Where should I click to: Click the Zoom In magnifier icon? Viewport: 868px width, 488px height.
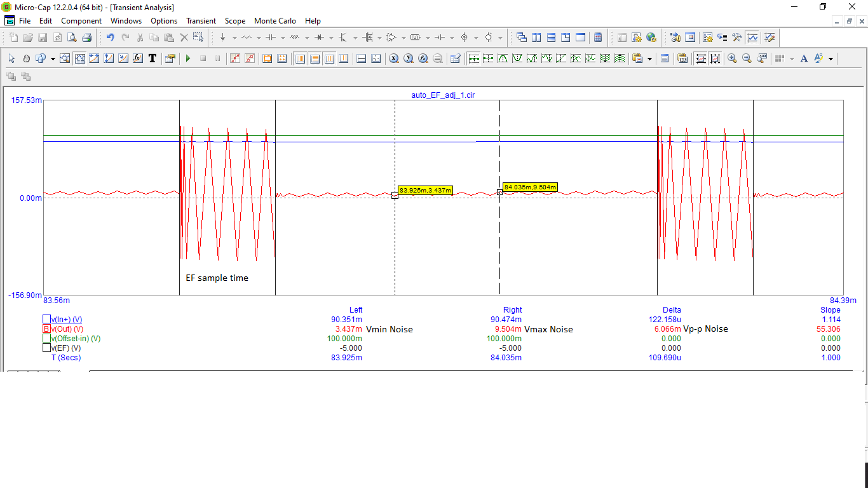pyautogui.click(x=732, y=58)
